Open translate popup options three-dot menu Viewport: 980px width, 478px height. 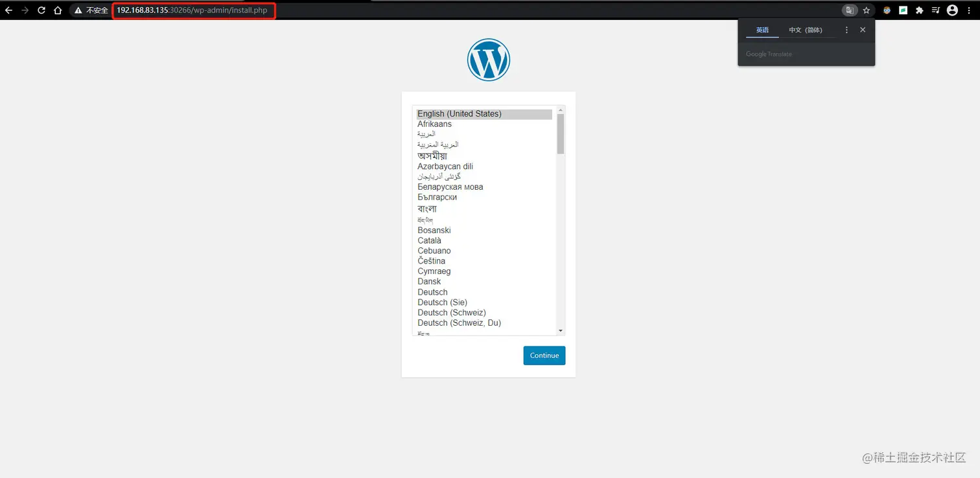(x=846, y=30)
